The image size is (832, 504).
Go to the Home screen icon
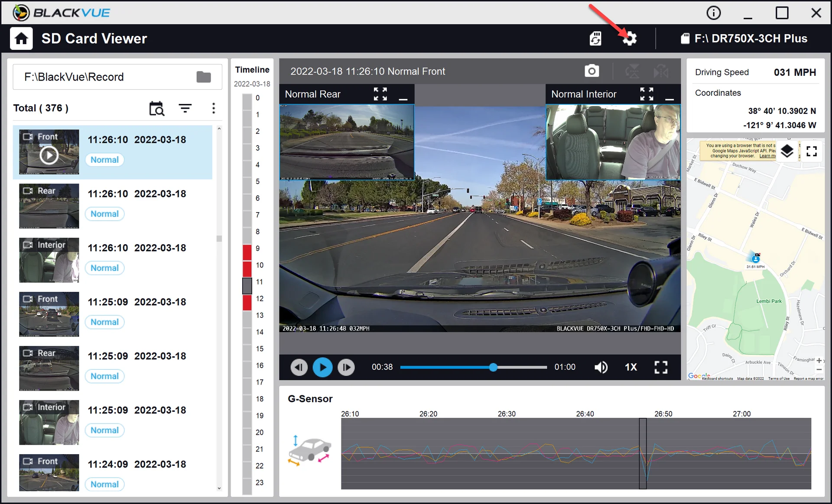tap(21, 39)
